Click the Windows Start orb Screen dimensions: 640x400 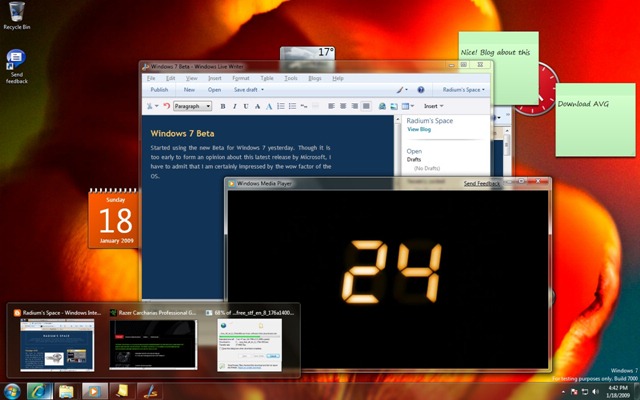point(12,392)
